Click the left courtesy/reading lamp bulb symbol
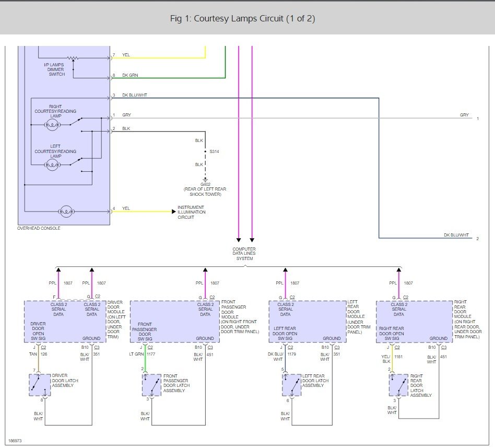 pyautogui.click(x=52, y=165)
